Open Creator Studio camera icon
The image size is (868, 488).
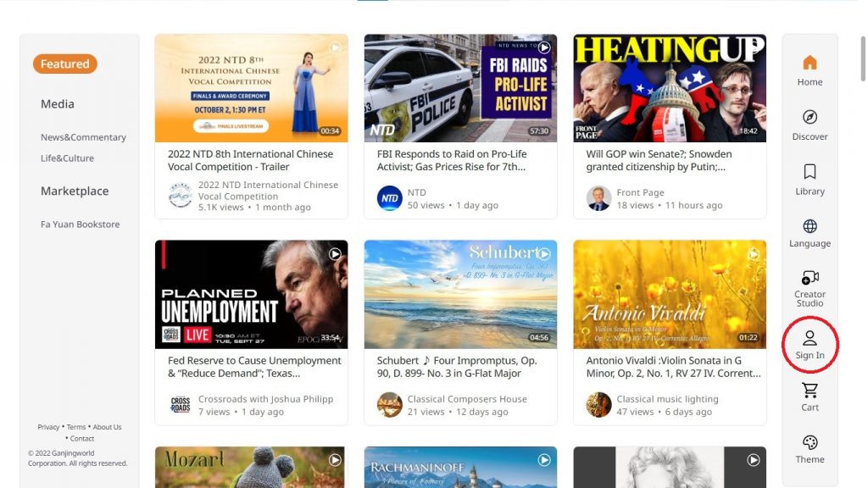click(810, 277)
